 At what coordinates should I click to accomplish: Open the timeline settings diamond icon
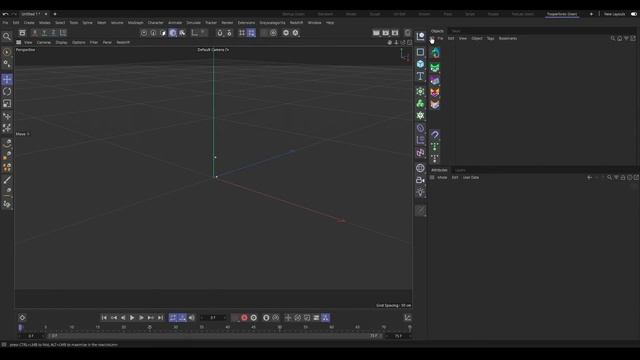coord(22,318)
